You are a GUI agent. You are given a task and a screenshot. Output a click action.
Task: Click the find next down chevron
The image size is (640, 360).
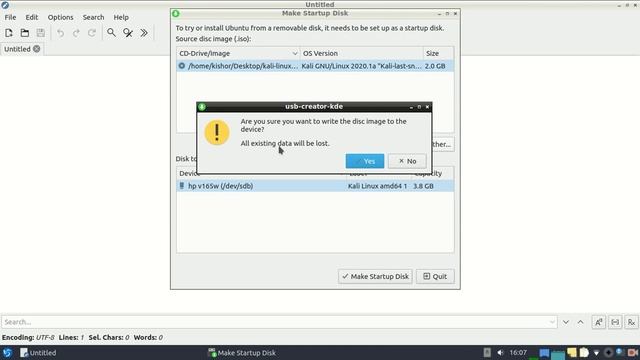point(566,322)
